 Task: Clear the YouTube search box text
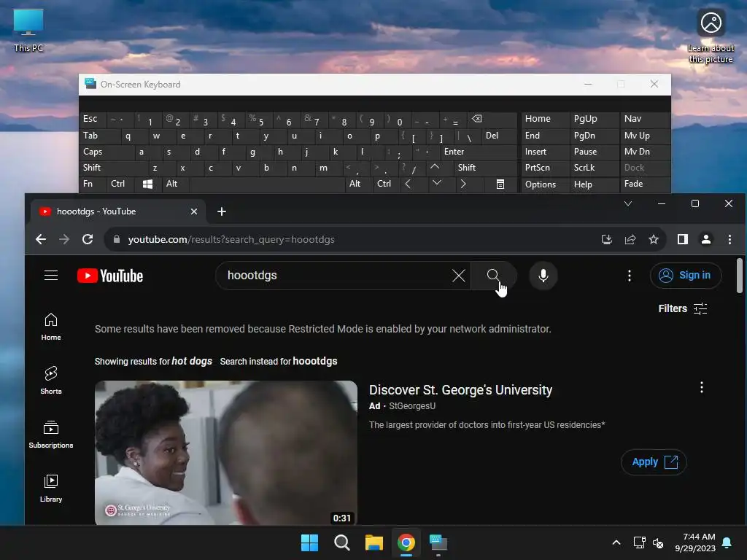[x=458, y=275]
